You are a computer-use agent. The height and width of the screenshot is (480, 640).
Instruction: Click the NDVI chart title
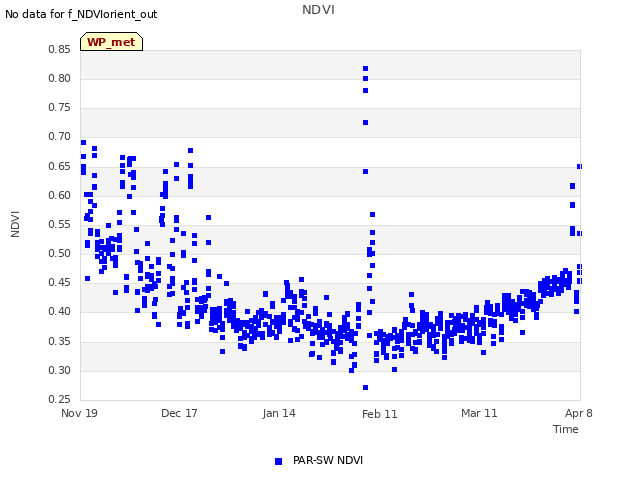click(x=318, y=9)
